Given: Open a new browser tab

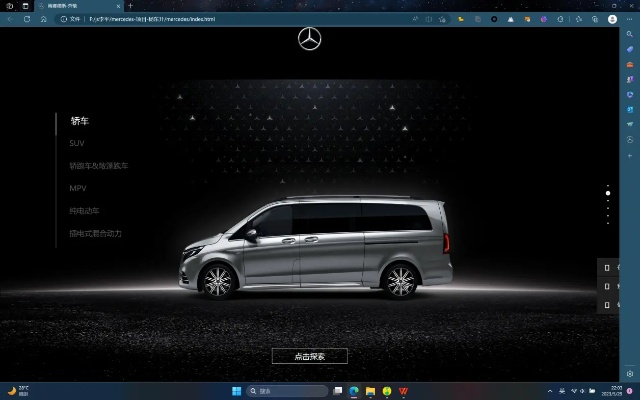Looking at the screenshot, I should tap(130, 6).
